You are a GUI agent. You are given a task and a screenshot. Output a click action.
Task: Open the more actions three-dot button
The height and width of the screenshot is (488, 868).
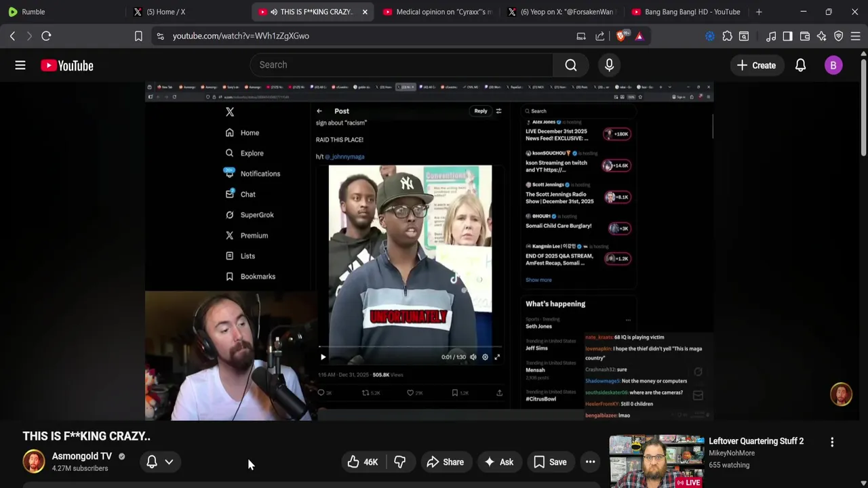click(x=590, y=462)
